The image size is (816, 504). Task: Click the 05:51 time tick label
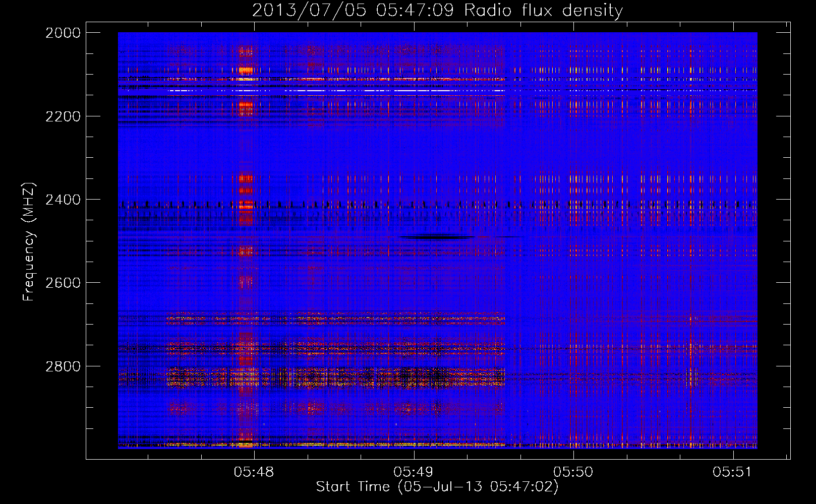(x=732, y=472)
